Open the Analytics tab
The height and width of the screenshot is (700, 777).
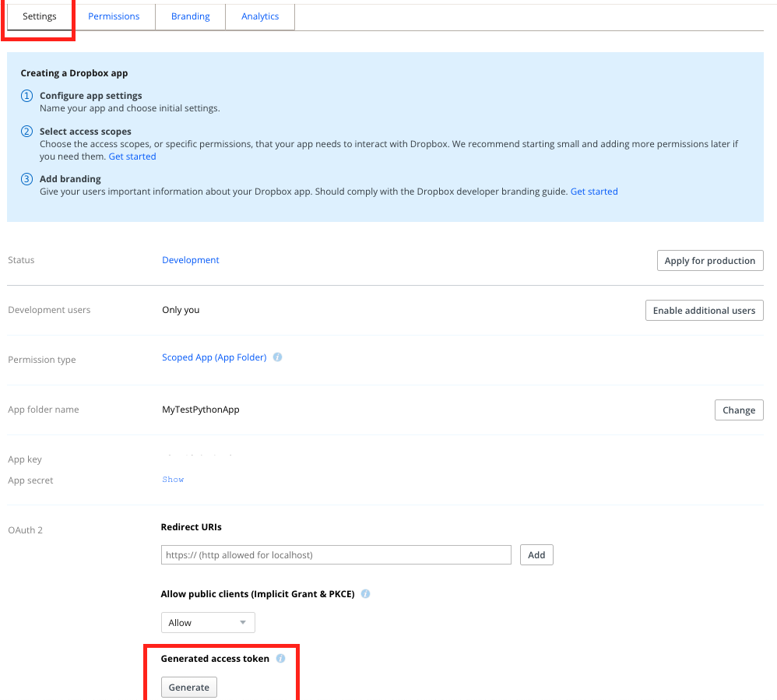click(260, 17)
